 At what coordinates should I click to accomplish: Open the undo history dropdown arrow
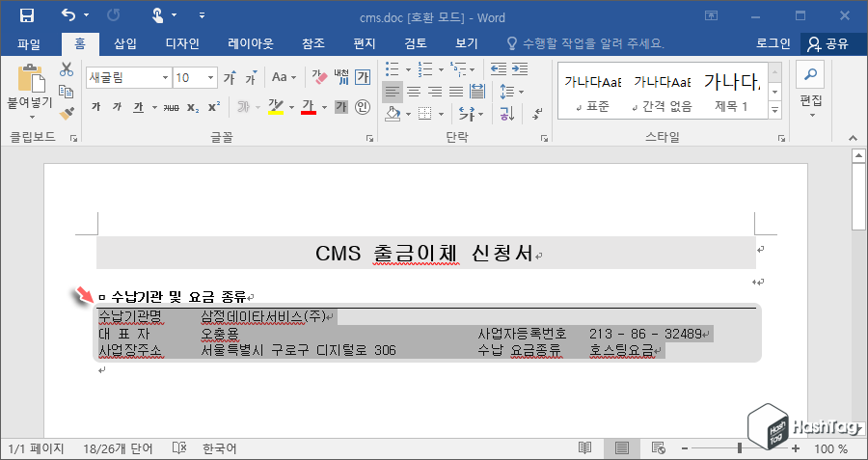86,15
